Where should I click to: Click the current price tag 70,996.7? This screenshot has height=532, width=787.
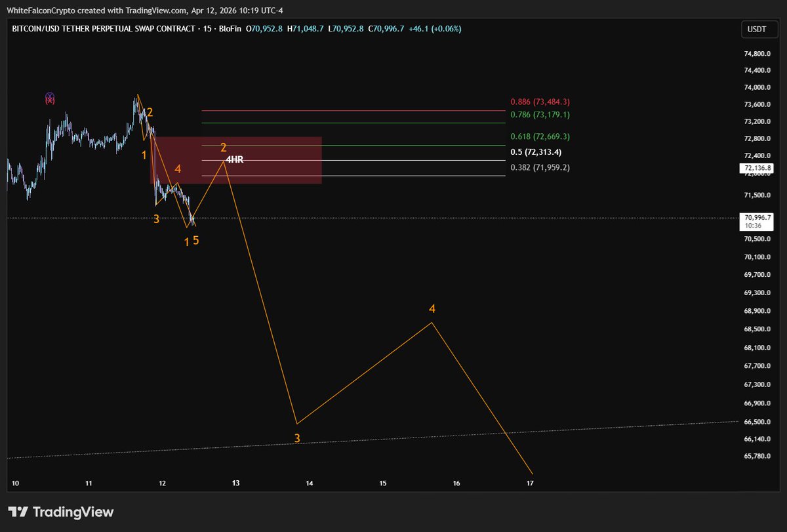[x=757, y=217]
